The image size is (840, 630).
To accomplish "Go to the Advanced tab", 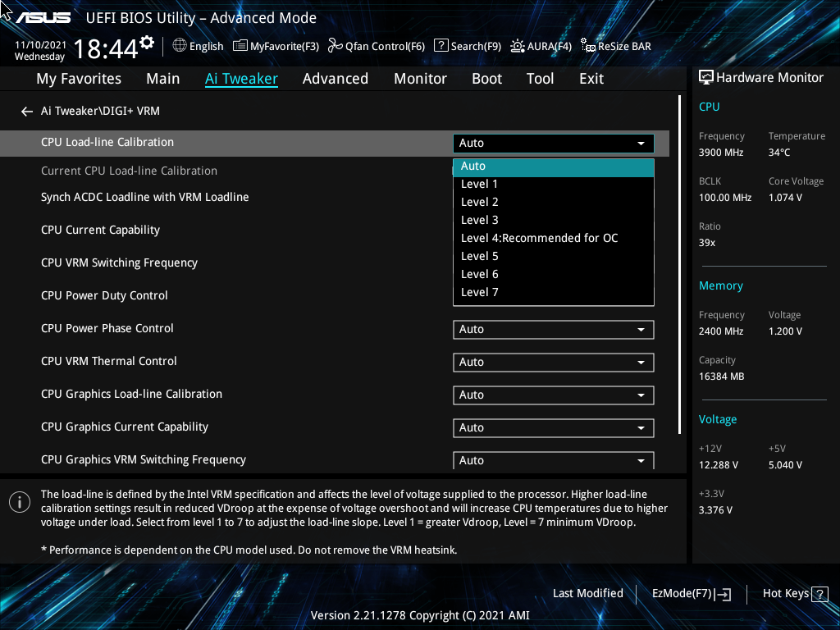I will coord(336,79).
